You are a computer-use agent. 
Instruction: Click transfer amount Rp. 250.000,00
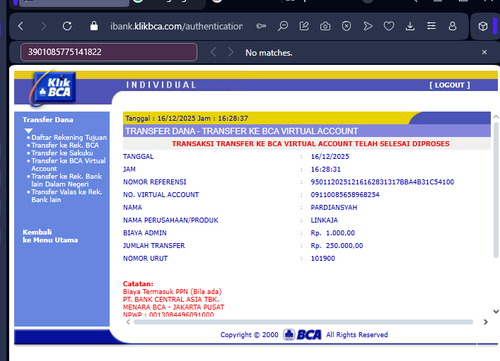click(x=337, y=246)
